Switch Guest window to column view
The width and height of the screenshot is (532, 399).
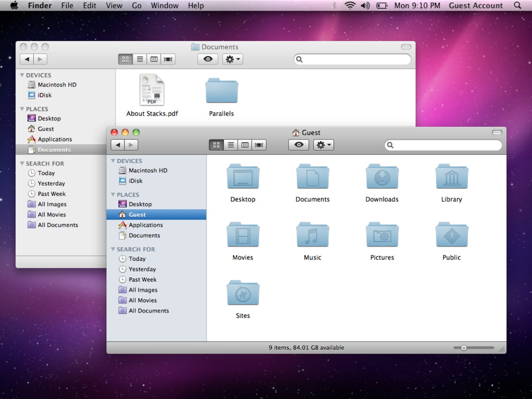point(245,145)
